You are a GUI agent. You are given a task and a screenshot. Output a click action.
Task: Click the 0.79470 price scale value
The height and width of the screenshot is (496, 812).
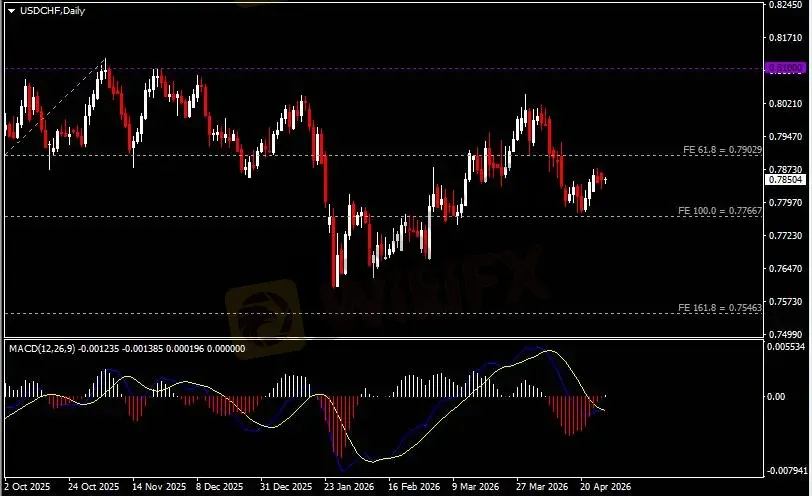point(786,137)
